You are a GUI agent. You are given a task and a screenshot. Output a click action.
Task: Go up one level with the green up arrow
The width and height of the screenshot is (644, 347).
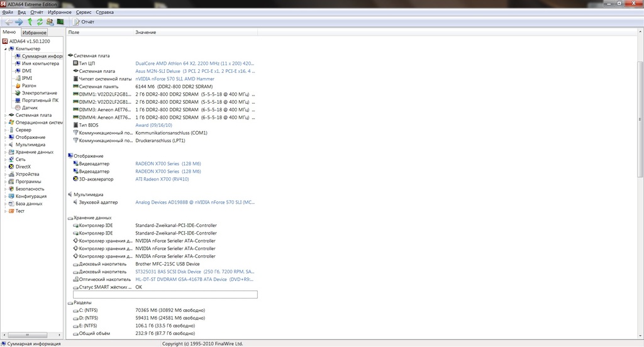(x=30, y=22)
